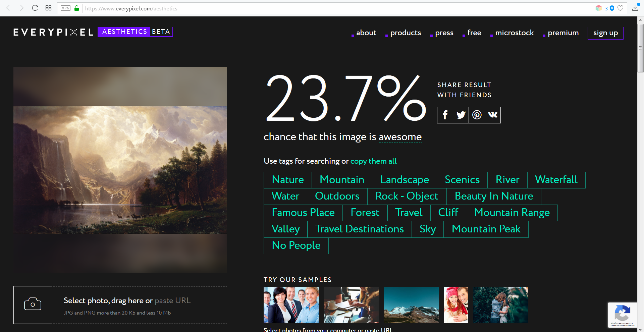
Task: Click the camera upload icon
Action: click(33, 305)
